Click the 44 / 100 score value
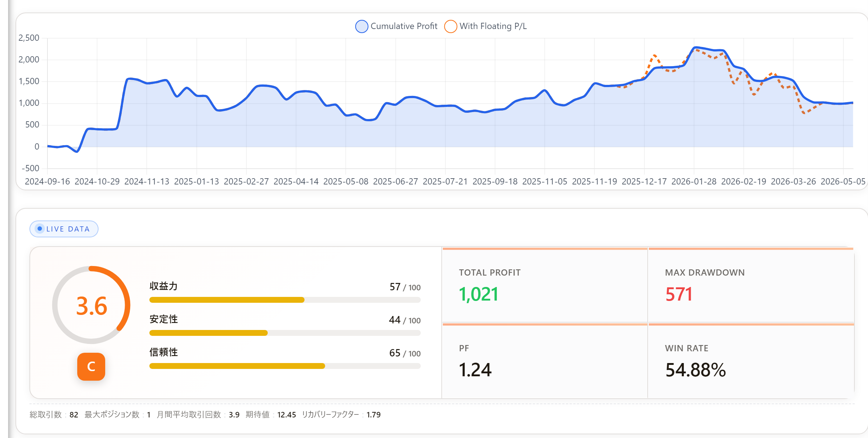Image resolution: width=868 pixels, height=438 pixels. point(405,320)
